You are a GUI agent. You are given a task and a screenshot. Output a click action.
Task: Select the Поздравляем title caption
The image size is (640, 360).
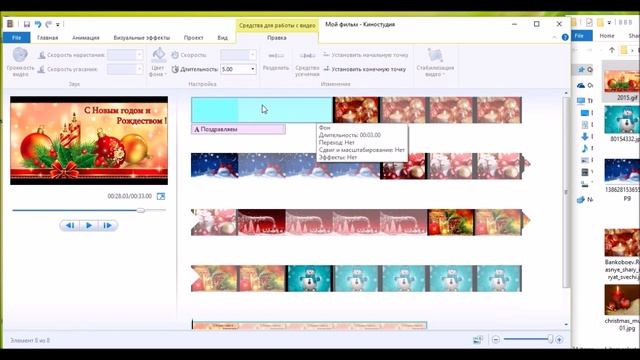click(238, 129)
